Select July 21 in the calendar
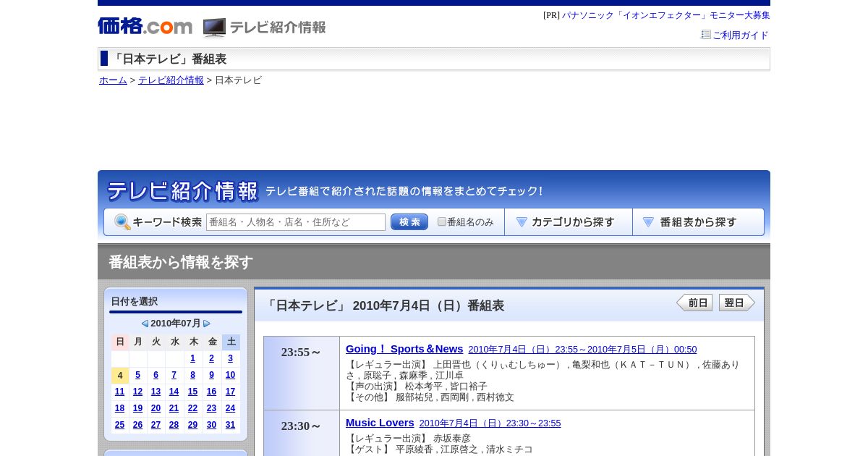Image resolution: width=868 pixels, height=456 pixels. click(174, 408)
